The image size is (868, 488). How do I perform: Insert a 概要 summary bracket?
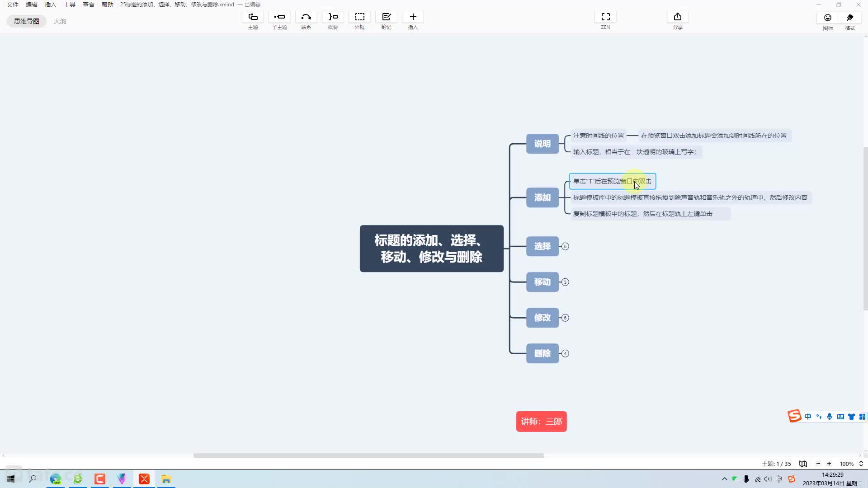333,17
